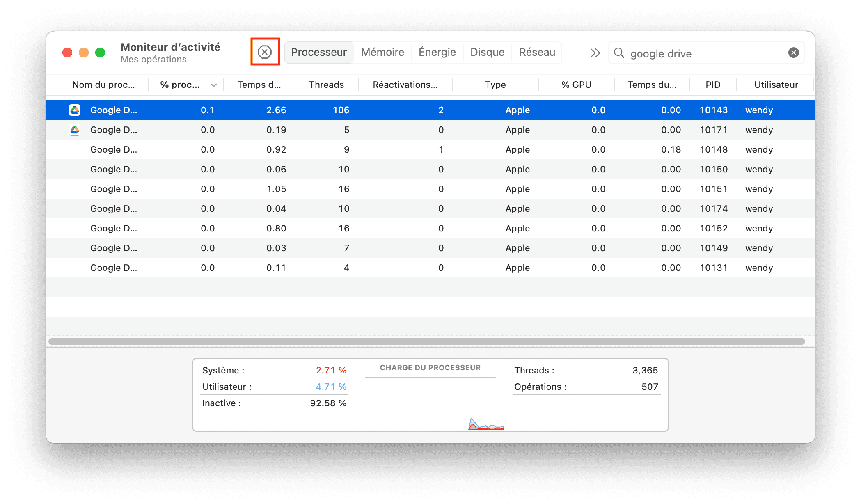Open the Disque tab
861x504 pixels.
[487, 52]
